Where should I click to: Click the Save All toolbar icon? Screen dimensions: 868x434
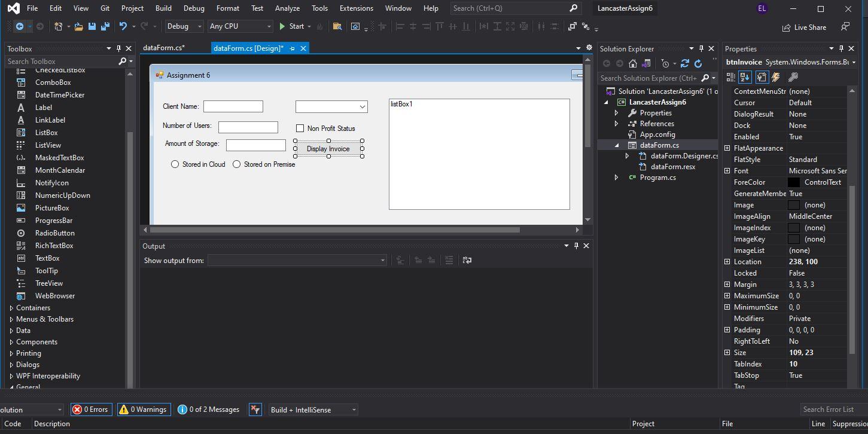(x=105, y=26)
